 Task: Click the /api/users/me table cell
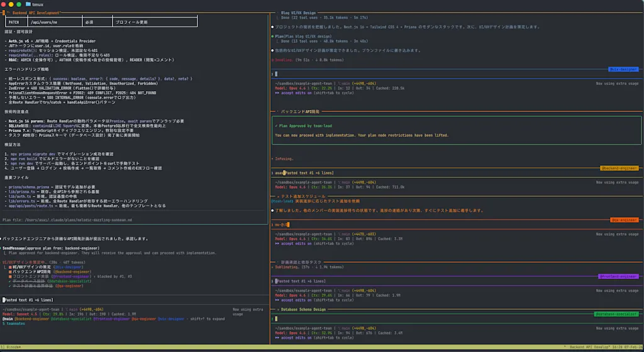pos(55,22)
